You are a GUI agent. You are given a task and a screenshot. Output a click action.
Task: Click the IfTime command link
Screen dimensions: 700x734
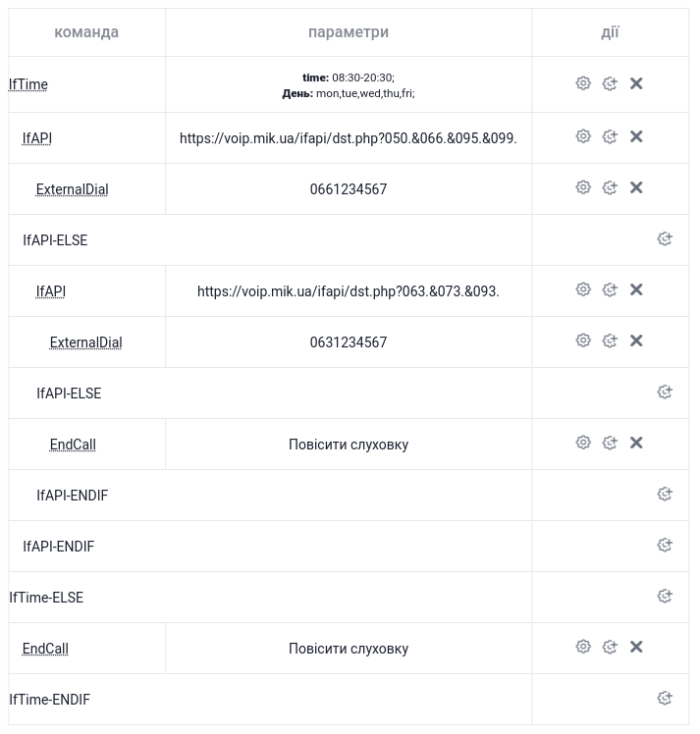28,84
